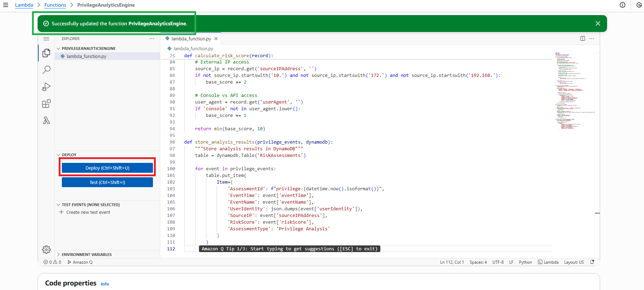Click the notifications bell icon in status bar
Screen dimensions: 644x290
tap(592, 262)
